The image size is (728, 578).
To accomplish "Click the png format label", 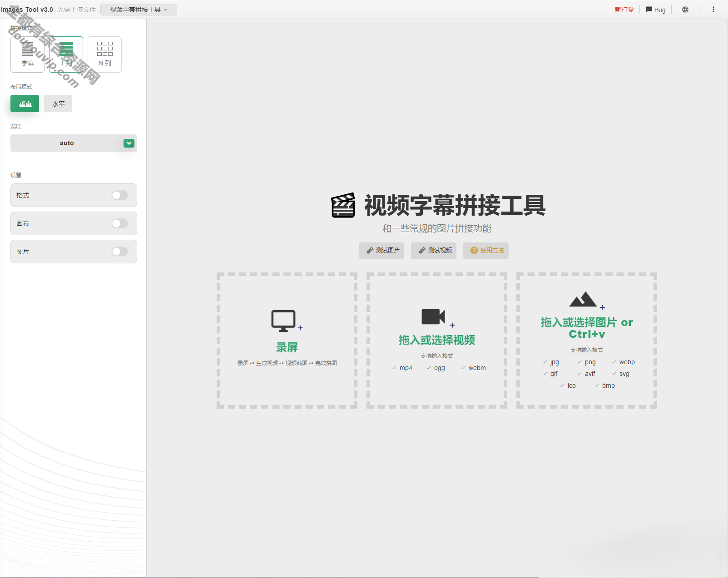I will click(x=590, y=362).
